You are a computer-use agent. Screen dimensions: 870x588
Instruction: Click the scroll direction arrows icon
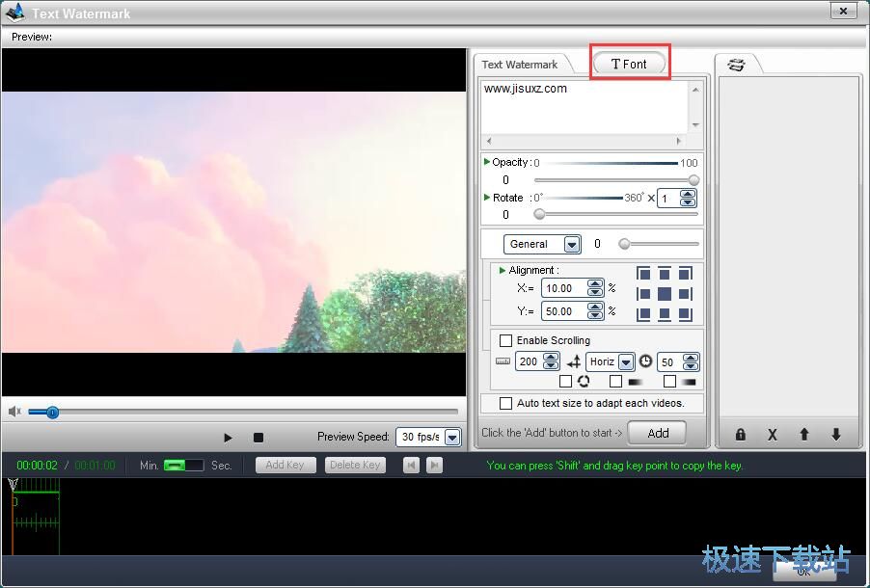click(574, 362)
